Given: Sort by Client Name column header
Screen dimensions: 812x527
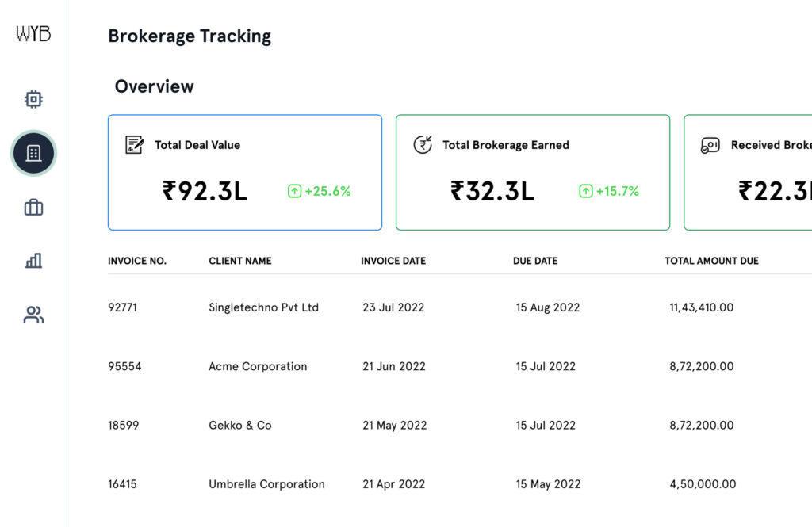Looking at the screenshot, I should coord(240,261).
